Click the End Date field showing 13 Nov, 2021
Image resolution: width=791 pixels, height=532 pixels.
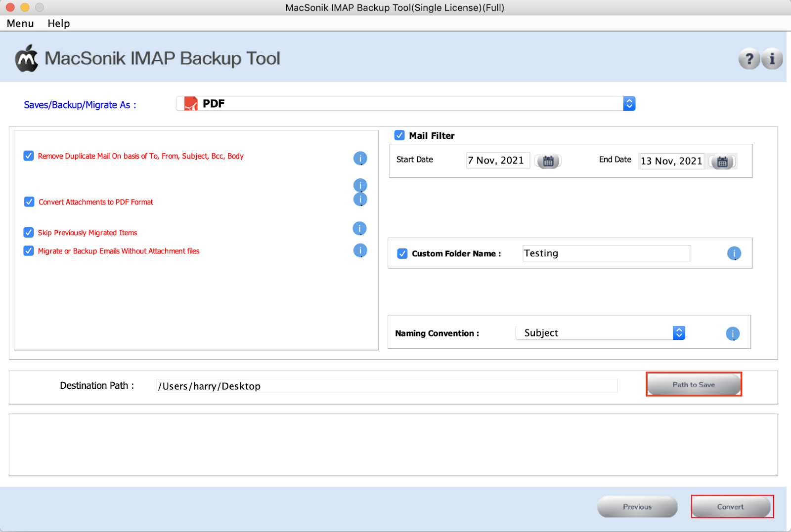[x=671, y=161]
